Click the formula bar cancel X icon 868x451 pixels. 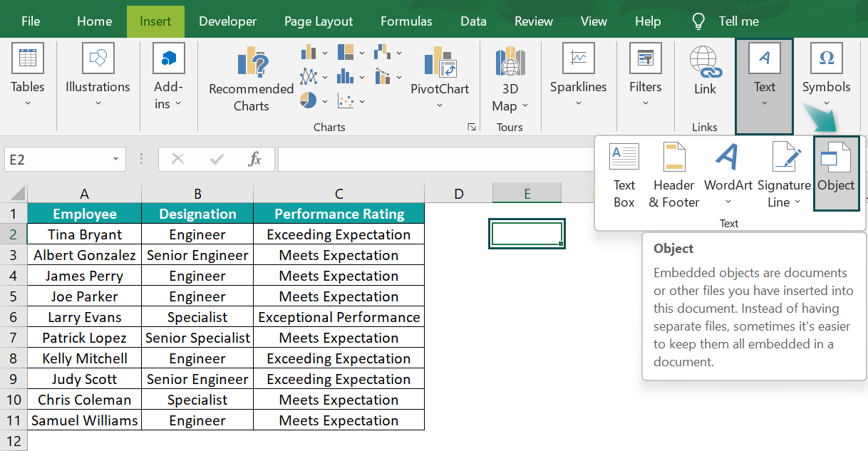[x=178, y=160]
